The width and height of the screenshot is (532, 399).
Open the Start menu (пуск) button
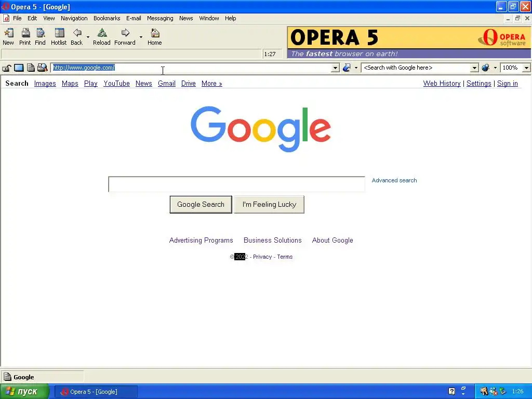pos(24,392)
